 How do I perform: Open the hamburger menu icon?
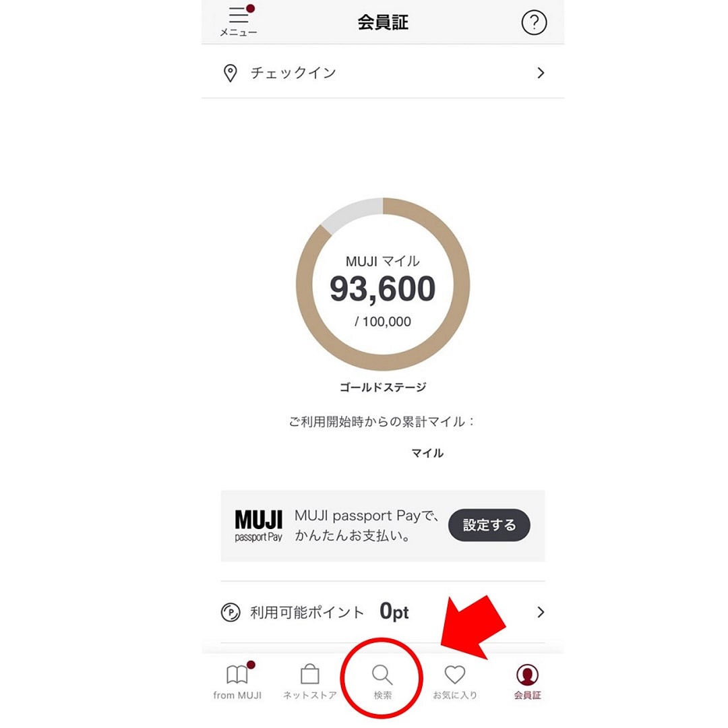click(239, 15)
